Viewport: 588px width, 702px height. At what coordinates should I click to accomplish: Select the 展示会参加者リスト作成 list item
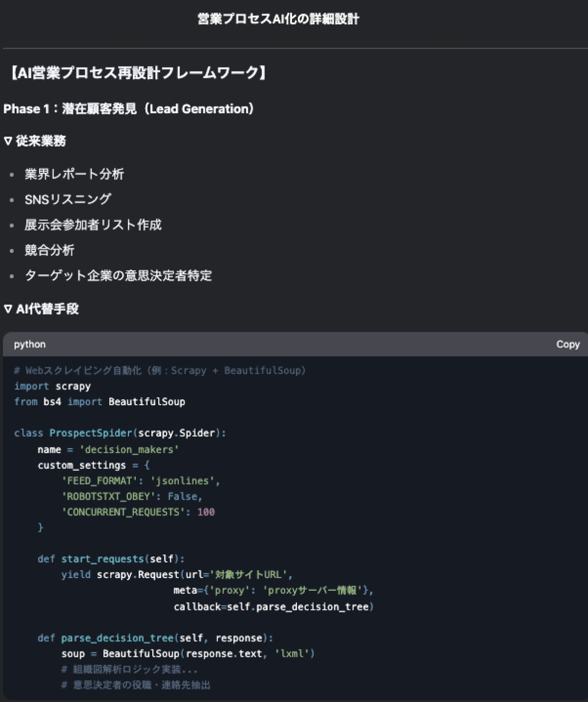pos(93,225)
